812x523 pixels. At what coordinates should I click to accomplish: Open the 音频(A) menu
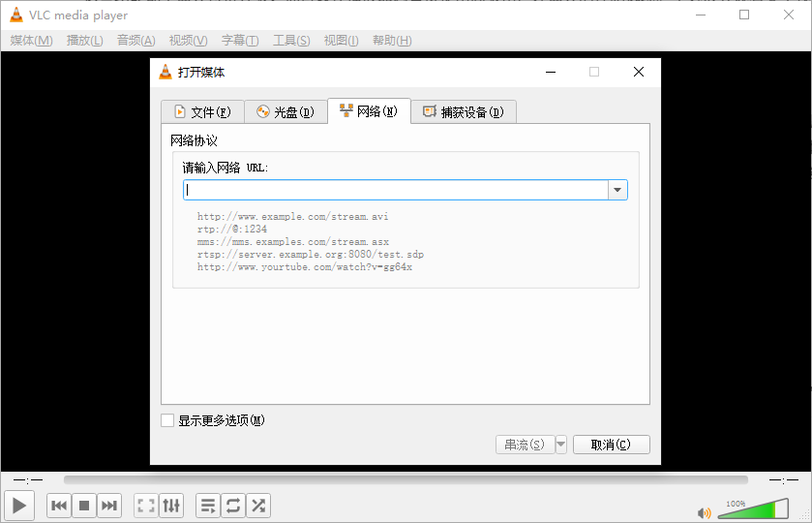tap(136, 41)
